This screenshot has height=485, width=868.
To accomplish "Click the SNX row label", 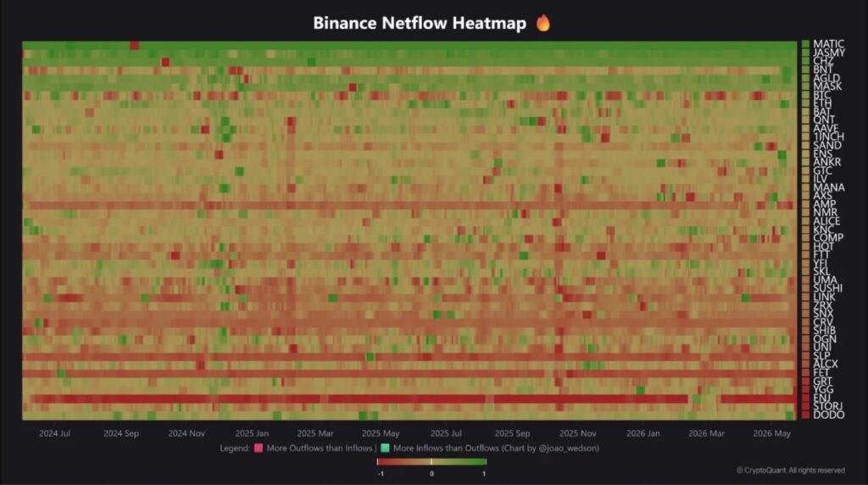I will click(823, 314).
